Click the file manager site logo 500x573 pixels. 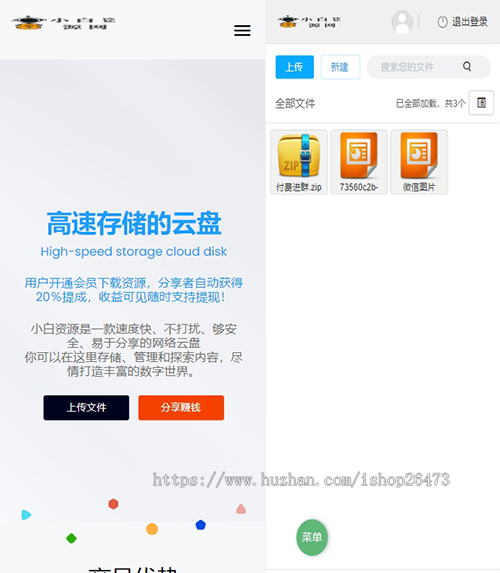[x=309, y=22]
